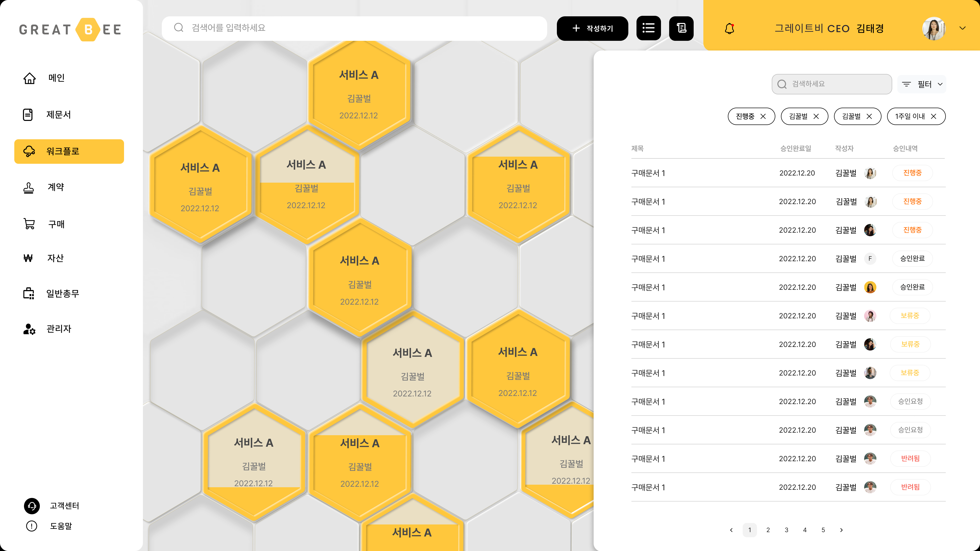This screenshot has width=980, height=551.
Task: Click the GREAT BEE logo
Action: coord(70,29)
